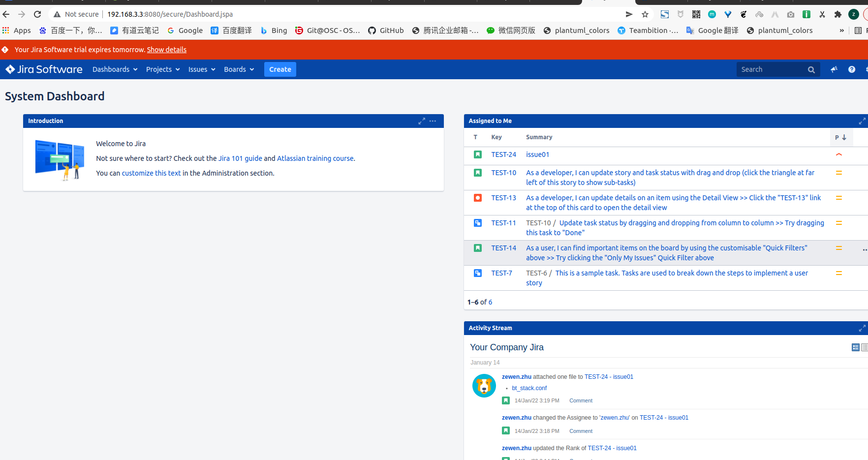Click Comment on the 3:19 PM activity
868x460 pixels.
pos(581,401)
